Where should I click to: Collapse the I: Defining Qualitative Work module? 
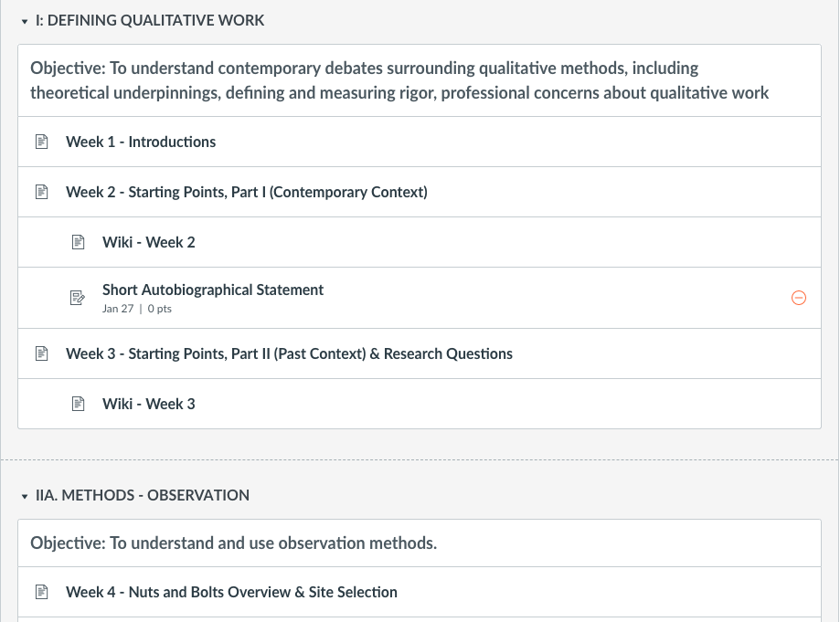25,21
